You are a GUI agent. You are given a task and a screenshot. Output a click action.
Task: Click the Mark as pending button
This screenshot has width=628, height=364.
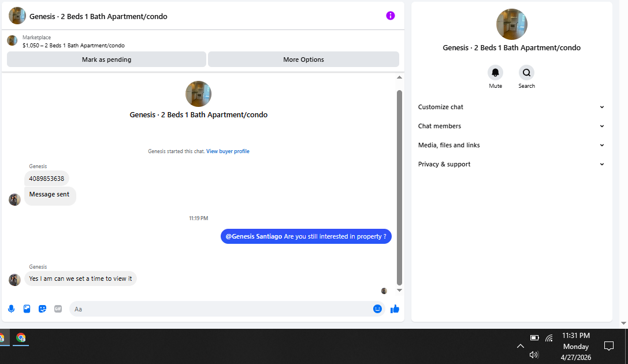[x=106, y=60]
